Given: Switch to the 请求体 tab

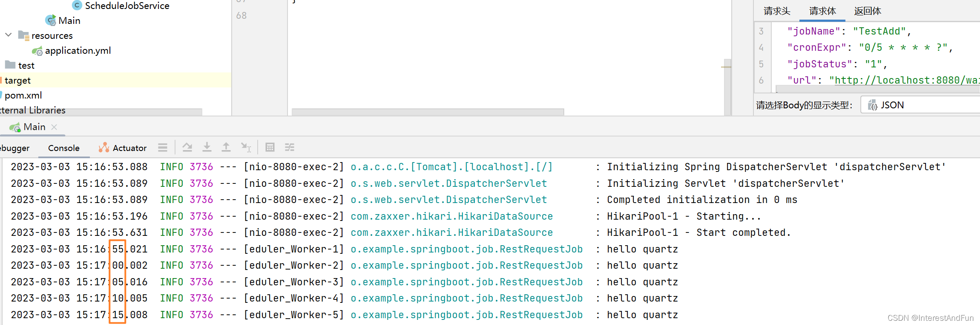Looking at the screenshot, I should pyautogui.click(x=822, y=11).
